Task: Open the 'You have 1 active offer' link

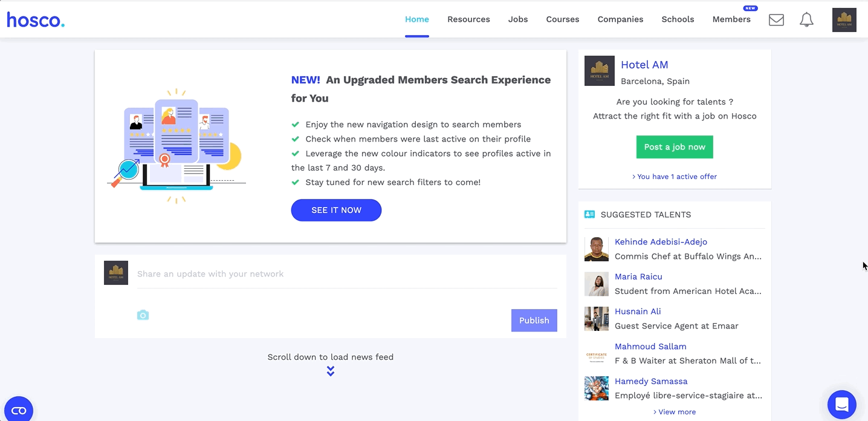Action: [x=675, y=177]
